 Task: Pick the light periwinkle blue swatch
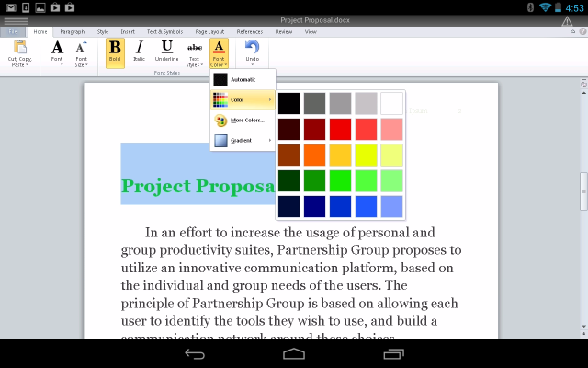(392, 206)
